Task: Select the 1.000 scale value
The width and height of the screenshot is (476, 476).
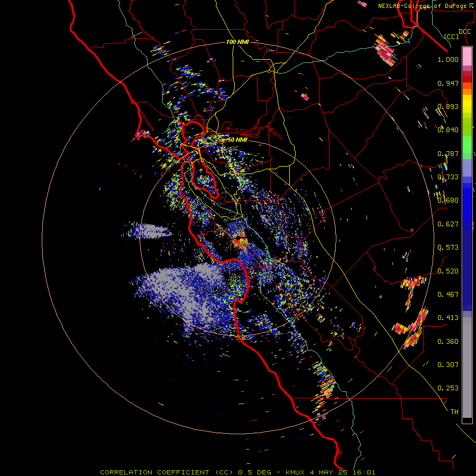Action: pyautogui.click(x=448, y=59)
